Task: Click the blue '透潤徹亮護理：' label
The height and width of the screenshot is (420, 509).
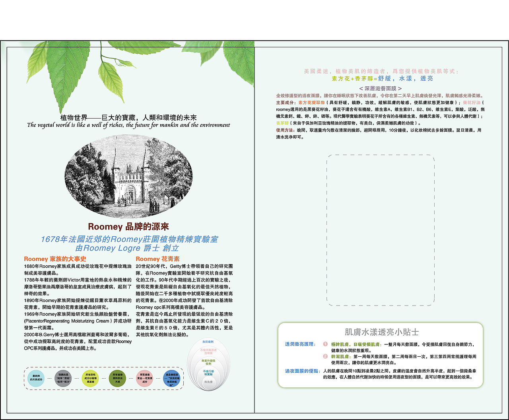Action: 301,344
